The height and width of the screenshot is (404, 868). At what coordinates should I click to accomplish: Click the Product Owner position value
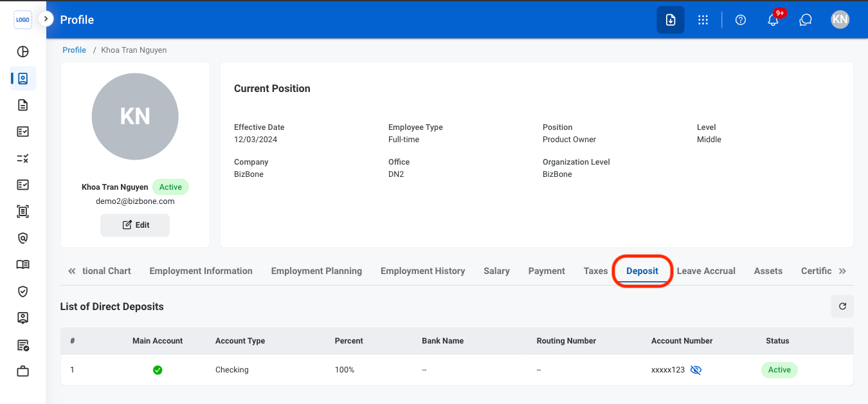(x=570, y=140)
